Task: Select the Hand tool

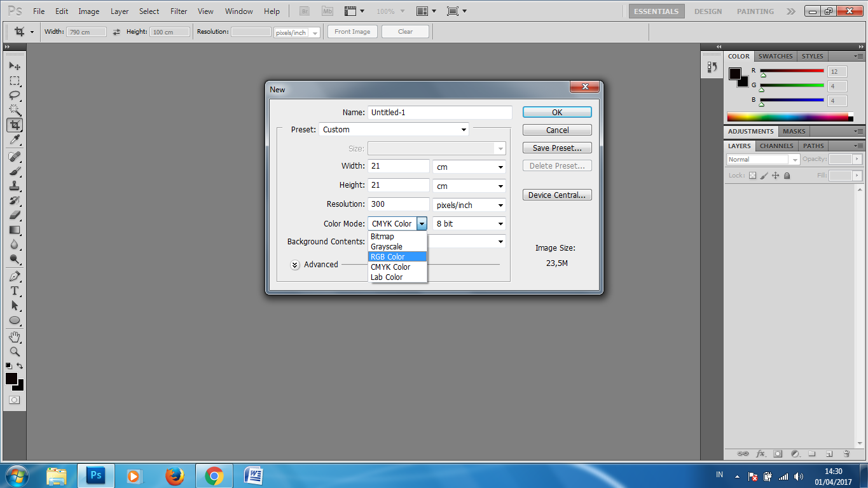Action: tap(15, 337)
